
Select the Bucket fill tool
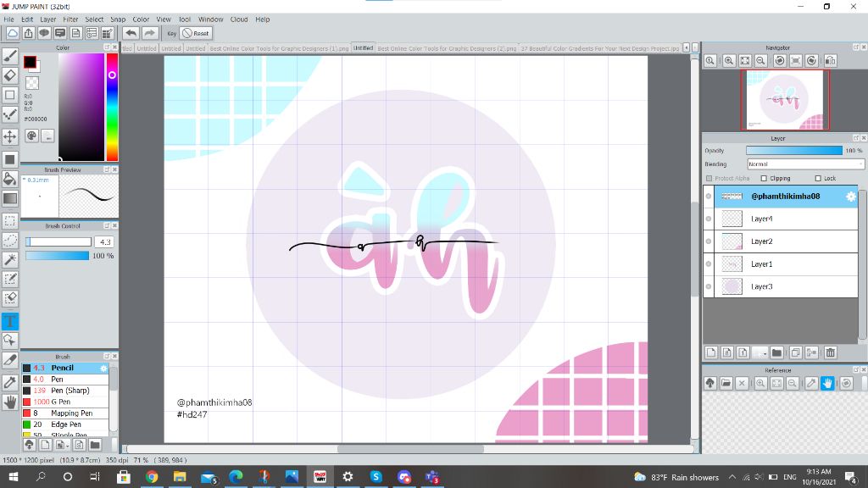pyautogui.click(x=10, y=179)
